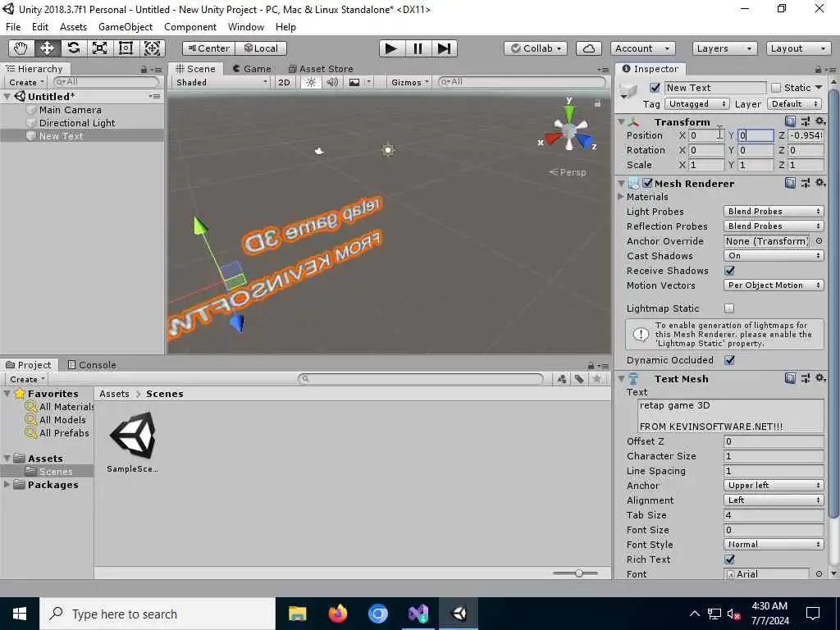Screen dimensions: 840x630
Task: Open the Font Style Normal dropdown
Action: (774, 545)
